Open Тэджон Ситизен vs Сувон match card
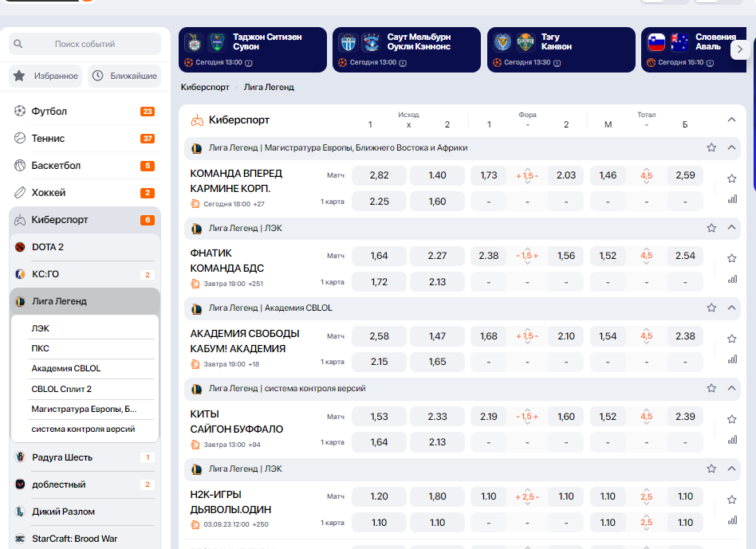 point(253,49)
